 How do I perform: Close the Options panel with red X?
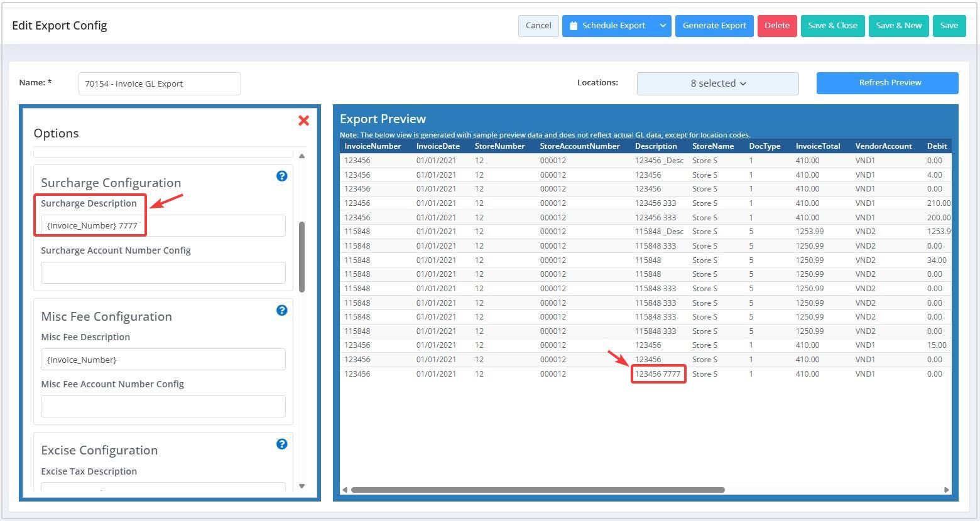coord(303,121)
